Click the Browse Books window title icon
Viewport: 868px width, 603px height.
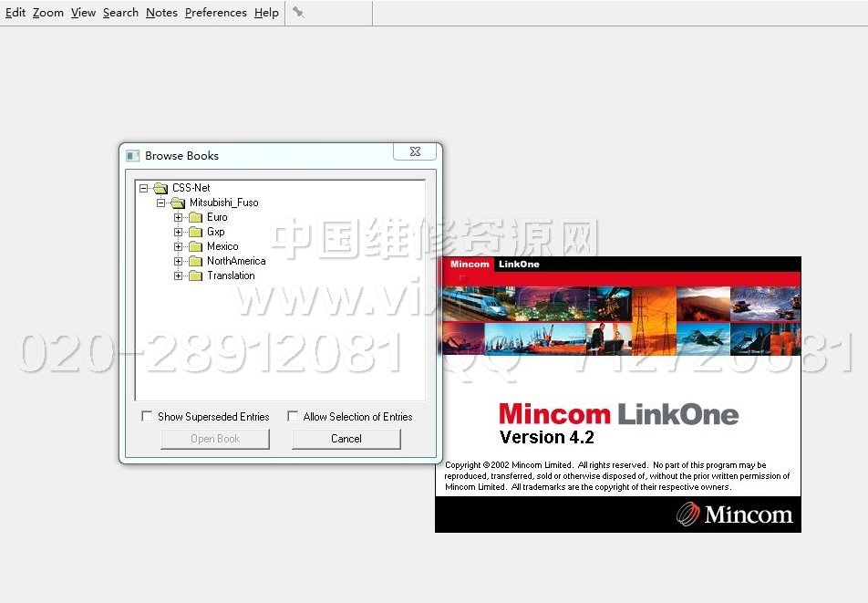pyautogui.click(x=132, y=156)
